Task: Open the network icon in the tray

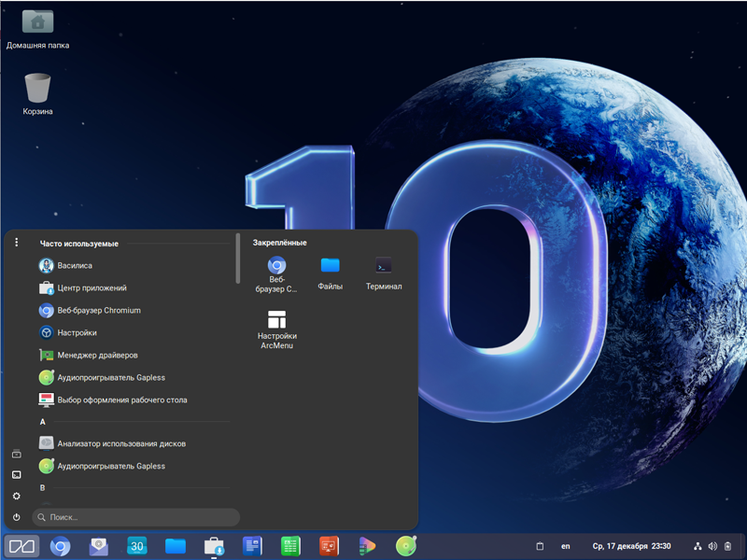Action: click(x=698, y=545)
